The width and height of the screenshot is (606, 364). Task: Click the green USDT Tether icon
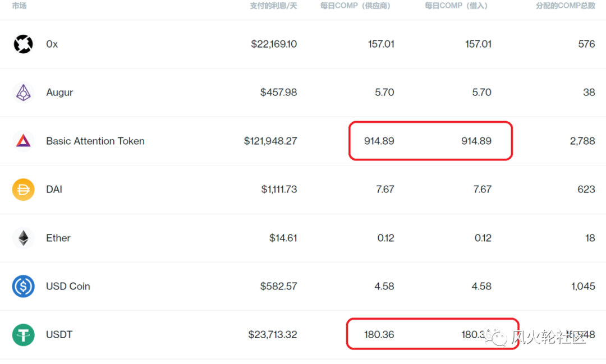23,335
